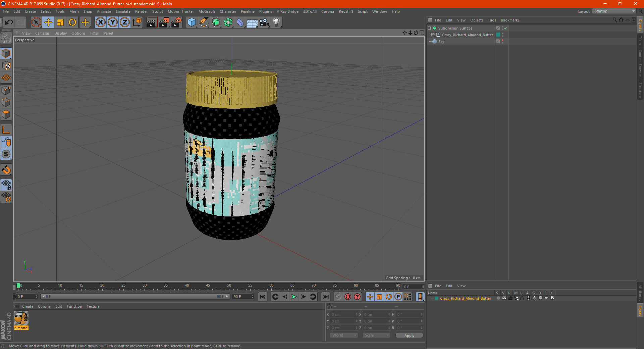Click the end frame 90 F field
644x349 pixels.
[244, 297]
